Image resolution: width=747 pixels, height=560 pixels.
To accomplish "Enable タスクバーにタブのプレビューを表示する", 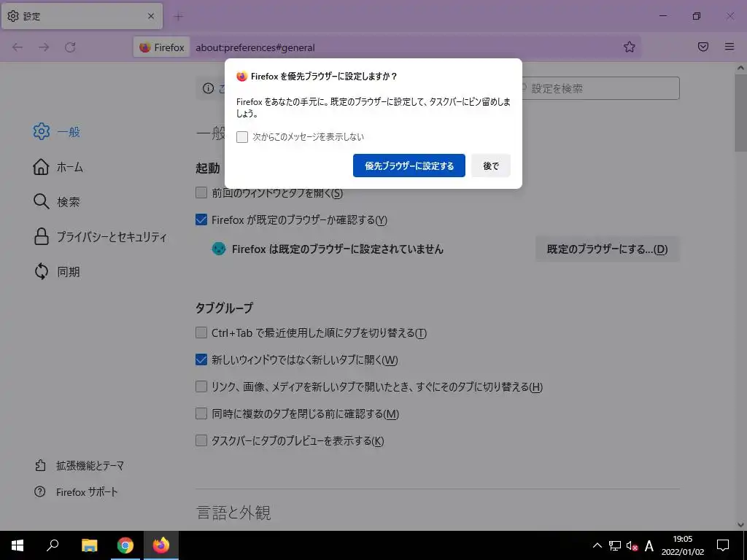I will pos(201,440).
